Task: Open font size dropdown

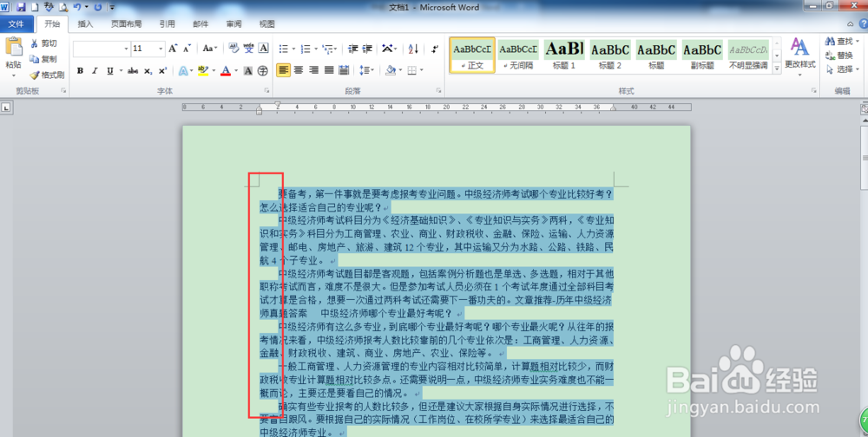Action: [x=161, y=49]
